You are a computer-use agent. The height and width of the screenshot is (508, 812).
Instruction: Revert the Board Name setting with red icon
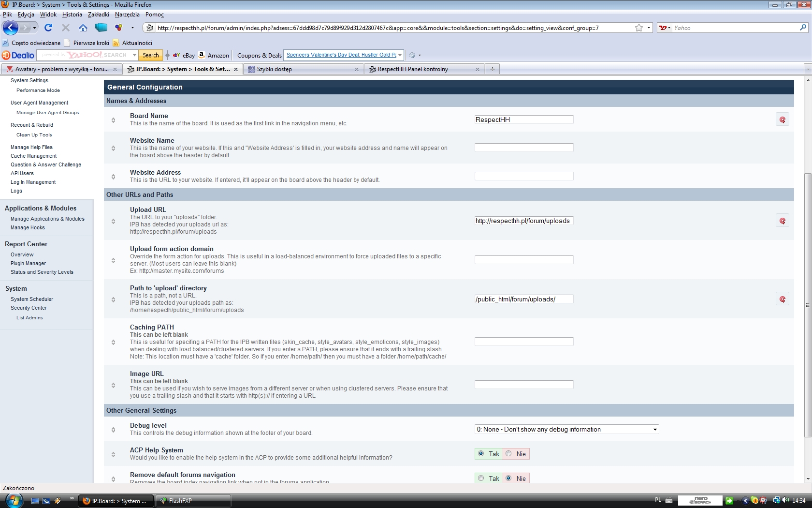(x=782, y=120)
